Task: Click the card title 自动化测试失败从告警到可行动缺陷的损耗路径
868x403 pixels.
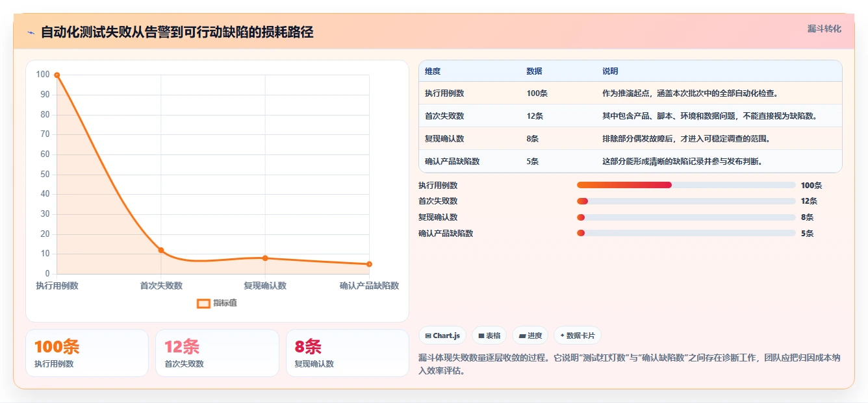Action: (x=177, y=32)
